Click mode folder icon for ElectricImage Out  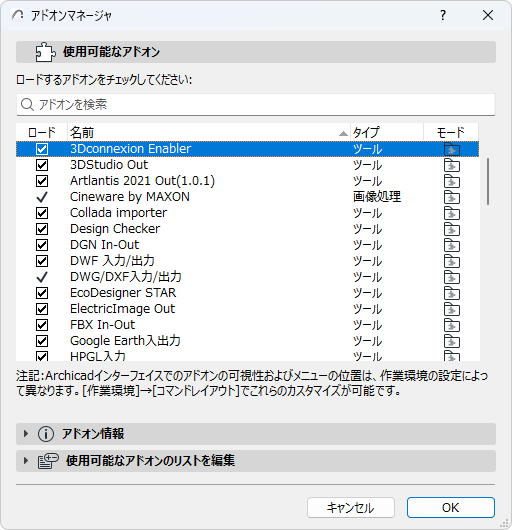coord(452,309)
